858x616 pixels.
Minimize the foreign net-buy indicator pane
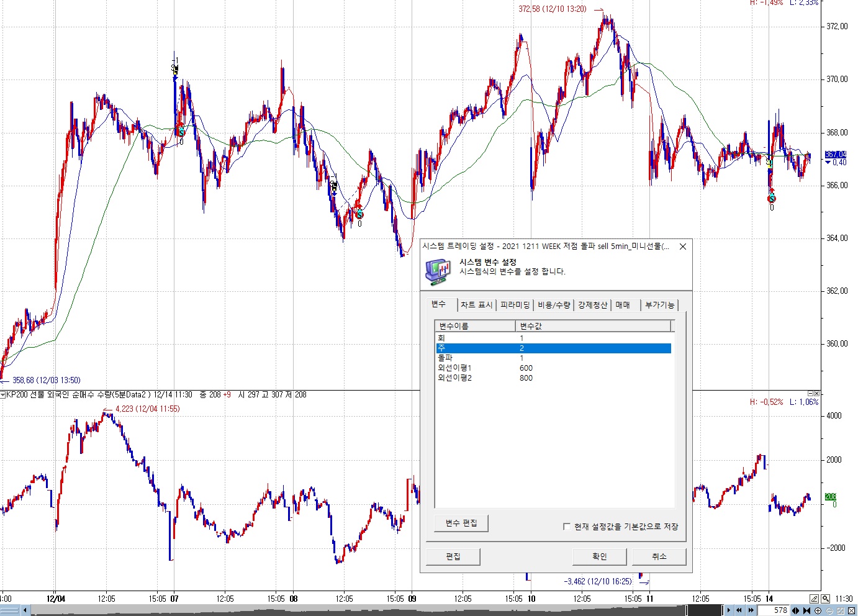point(810,394)
